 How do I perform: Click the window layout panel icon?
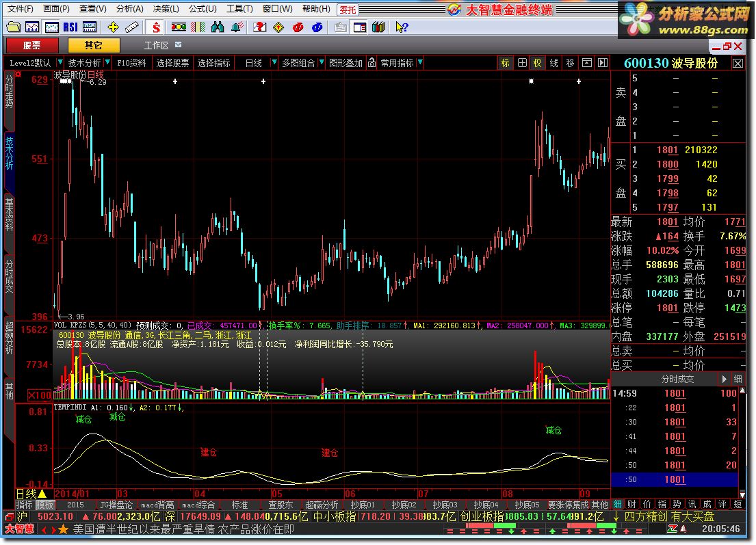click(360, 27)
